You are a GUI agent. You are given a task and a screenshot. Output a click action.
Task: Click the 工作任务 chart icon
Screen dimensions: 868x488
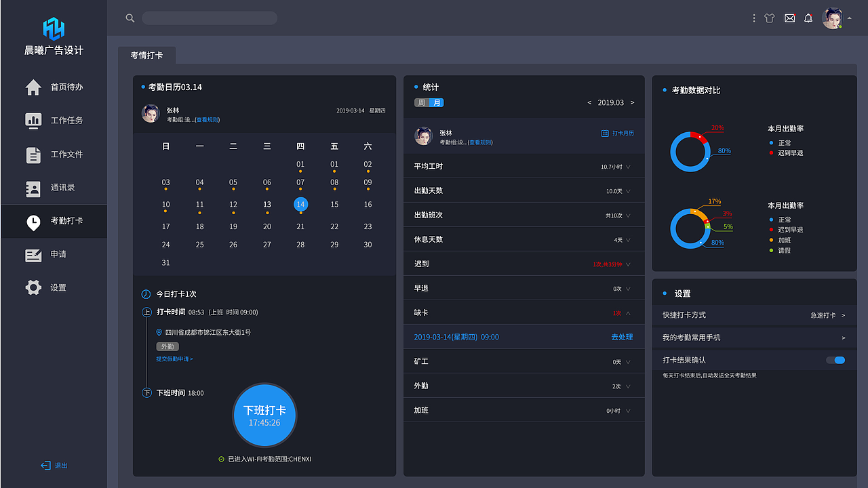[x=33, y=120]
